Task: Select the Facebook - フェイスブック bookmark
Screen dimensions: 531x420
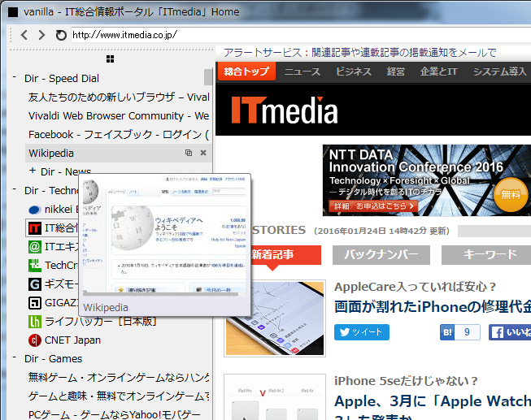Action: pos(119,134)
